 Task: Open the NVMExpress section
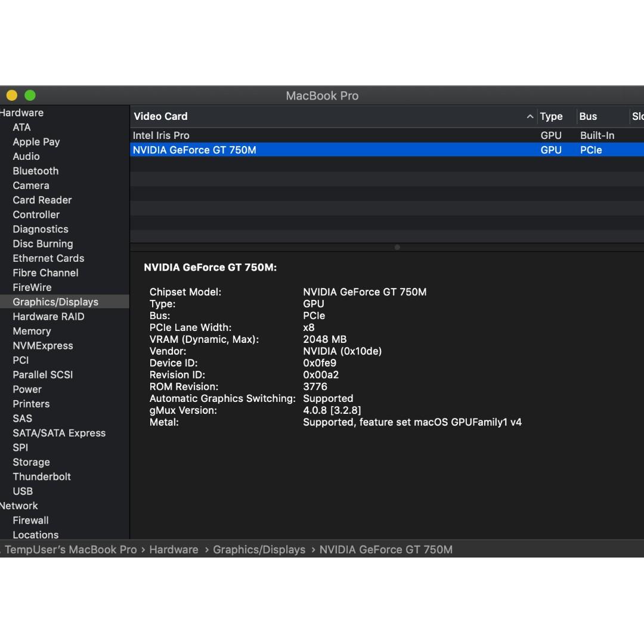coord(43,346)
